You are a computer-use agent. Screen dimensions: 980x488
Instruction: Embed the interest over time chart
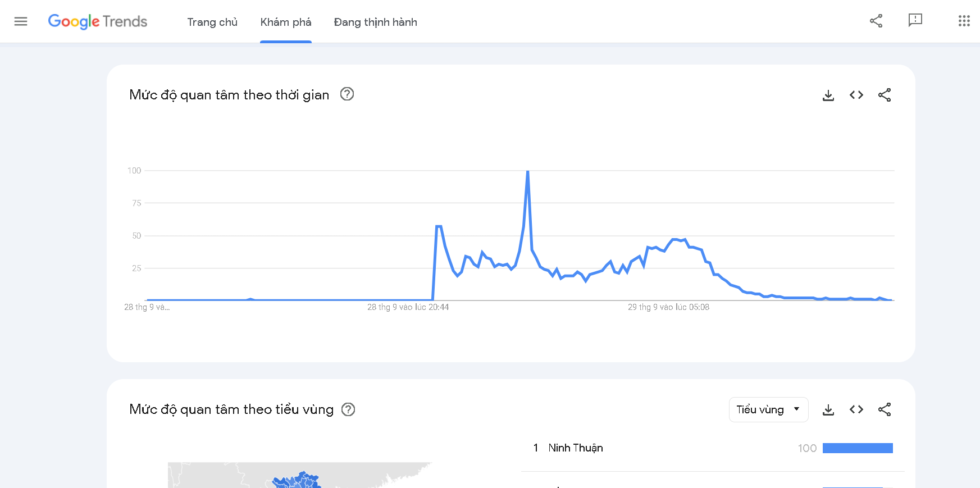coord(856,95)
